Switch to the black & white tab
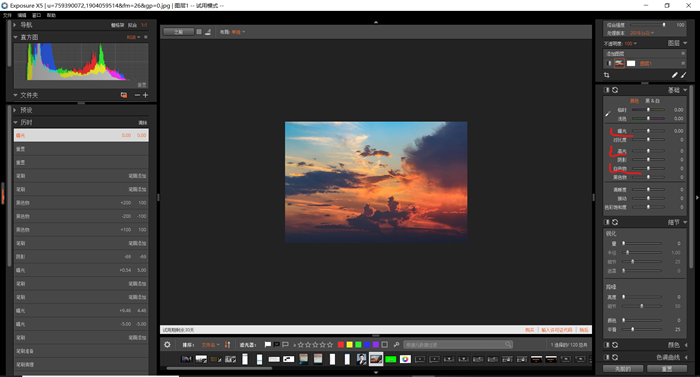Viewport: 700px width, 377px height. 652,101
